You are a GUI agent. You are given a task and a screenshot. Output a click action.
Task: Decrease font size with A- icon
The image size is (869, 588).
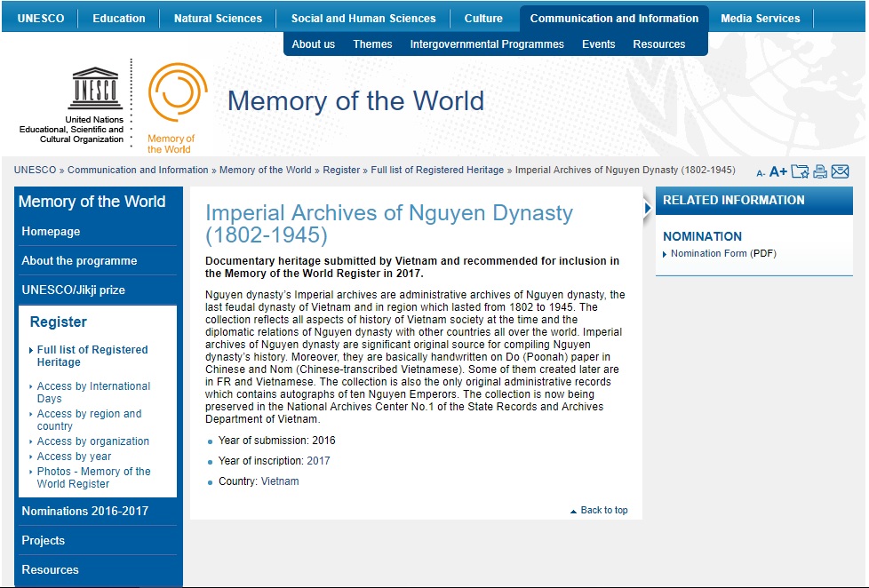pos(761,173)
